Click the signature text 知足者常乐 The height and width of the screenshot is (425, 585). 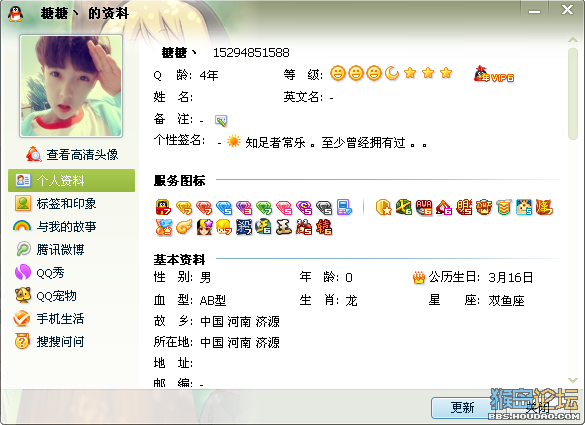pyautogui.click(x=275, y=143)
